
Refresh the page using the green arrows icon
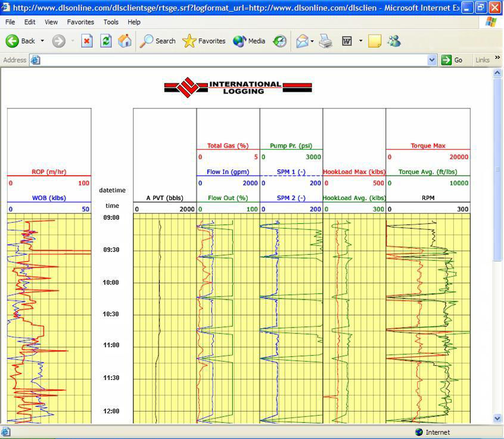click(106, 41)
